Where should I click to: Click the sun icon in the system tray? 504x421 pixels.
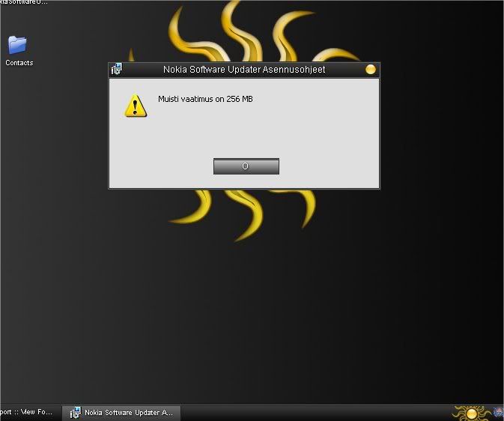471,414
